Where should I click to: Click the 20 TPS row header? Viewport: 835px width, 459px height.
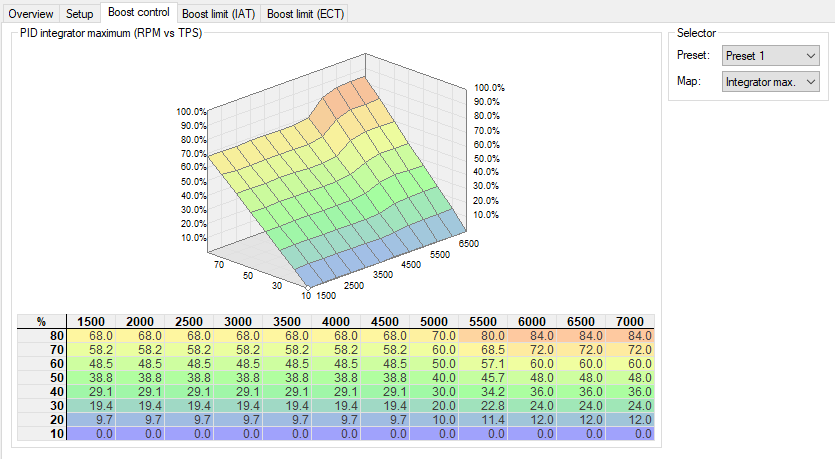click(42, 420)
